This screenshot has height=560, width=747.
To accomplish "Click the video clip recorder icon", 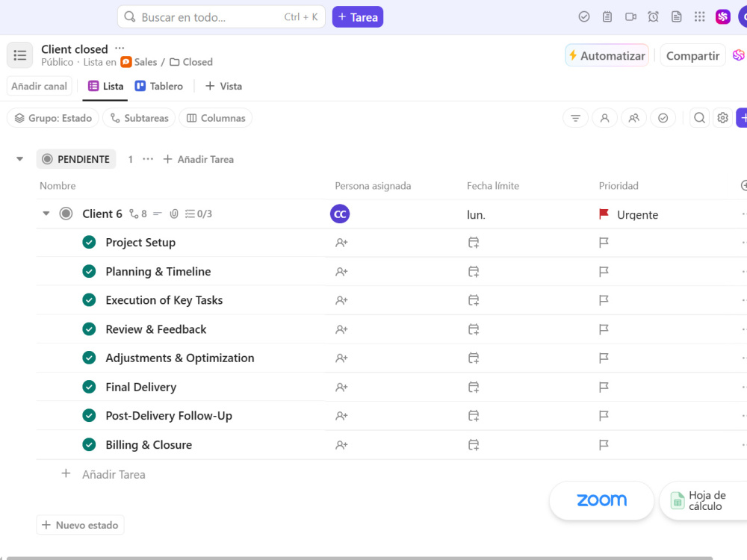I will [630, 17].
